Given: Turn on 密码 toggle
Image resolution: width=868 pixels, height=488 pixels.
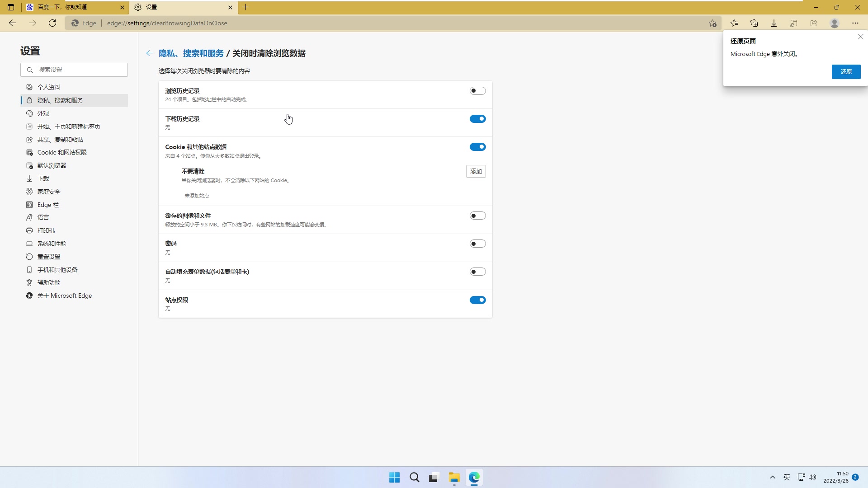Looking at the screenshot, I should 477,244.
